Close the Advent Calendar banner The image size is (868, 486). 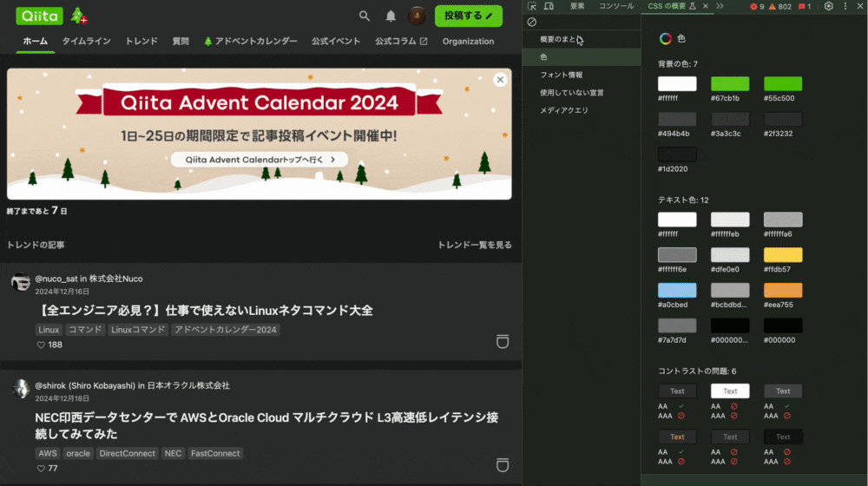coord(500,80)
